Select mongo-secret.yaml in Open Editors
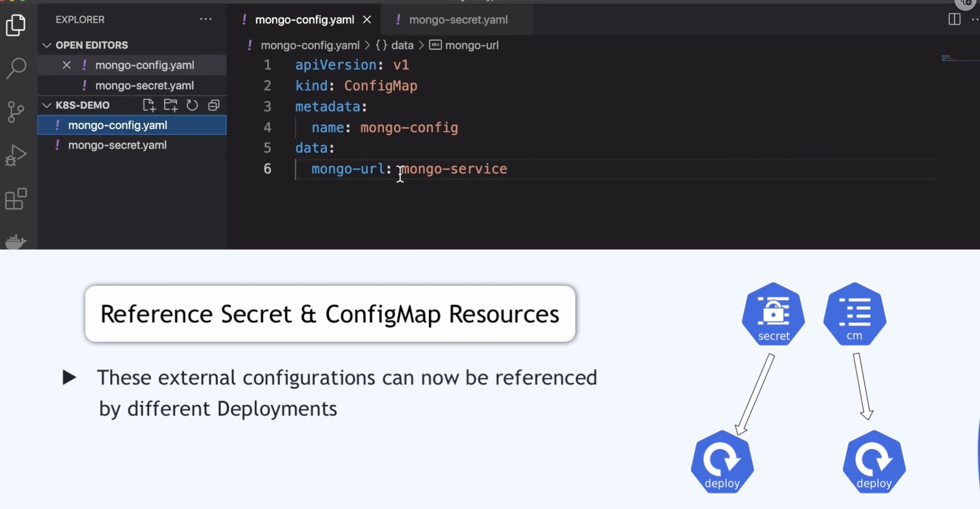Screen dimensions: 980x509 coord(132,86)
